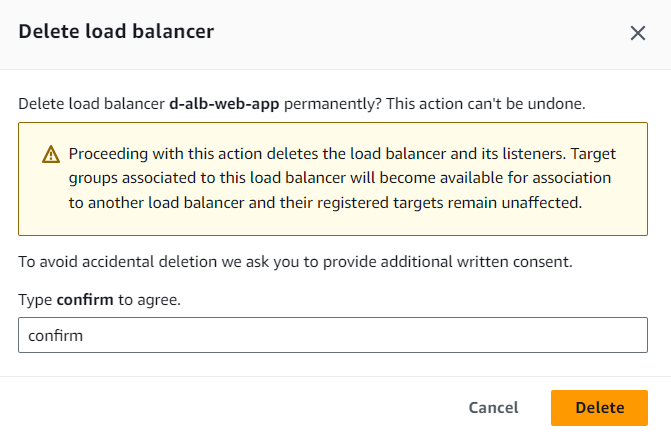Click the "Delete load balancer" dialog title

coord(116,32)
